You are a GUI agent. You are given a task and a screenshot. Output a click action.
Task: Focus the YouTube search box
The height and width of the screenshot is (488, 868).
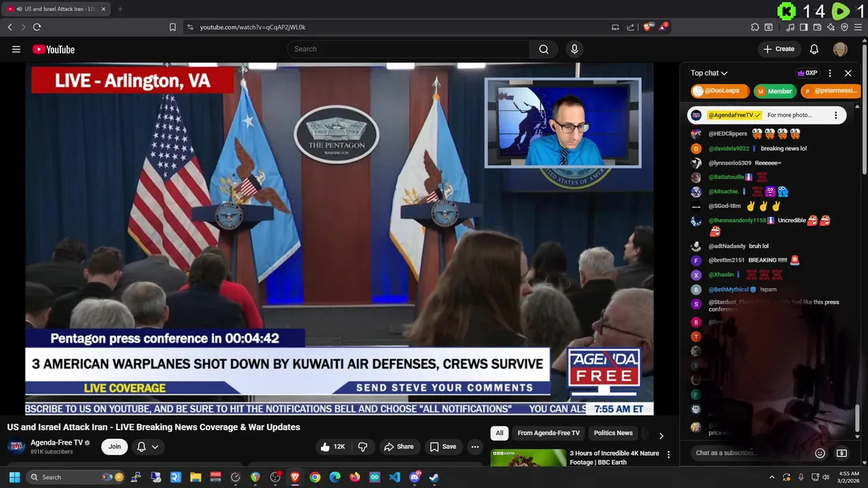(x=409, y=49)
